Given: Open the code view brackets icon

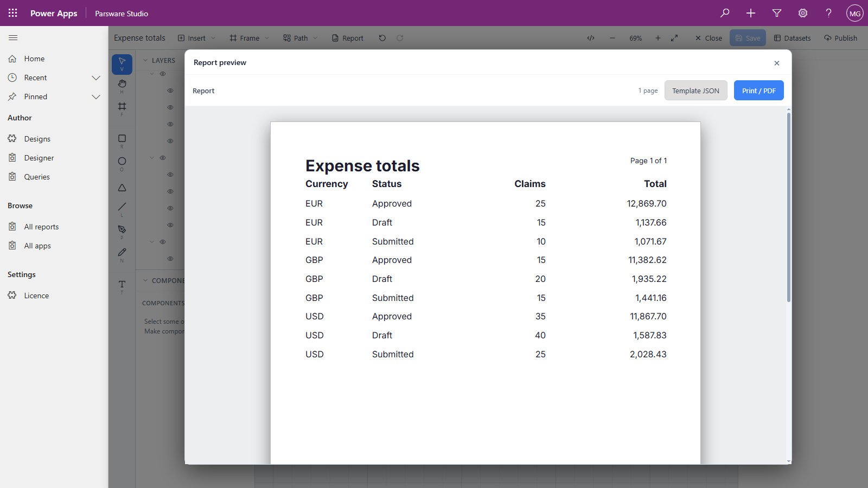Looking at the screenshot, I should click(x=591, y=38).
